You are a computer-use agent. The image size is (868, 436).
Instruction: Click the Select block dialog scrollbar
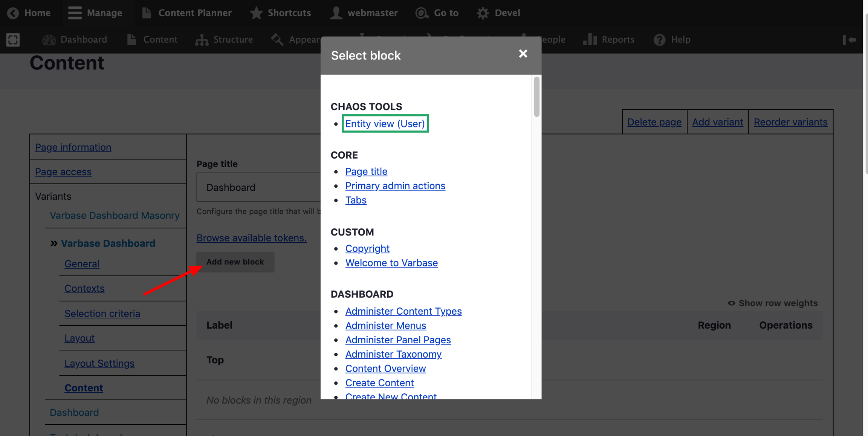tap(536, 97)
